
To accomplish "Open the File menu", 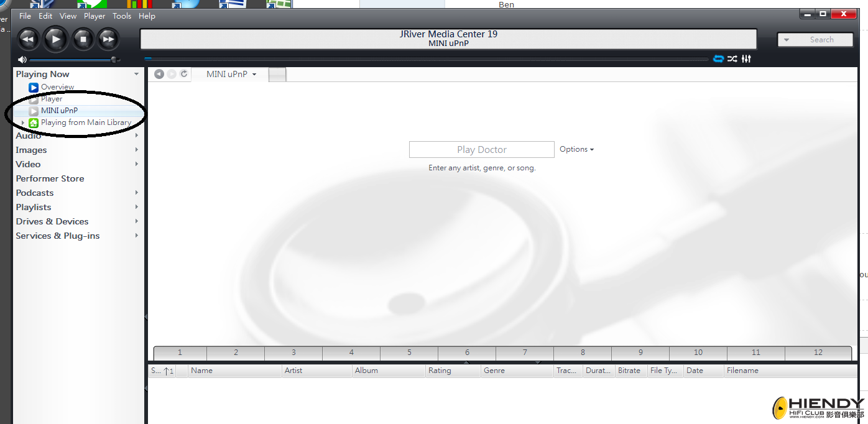I will (x=25, y=16).
